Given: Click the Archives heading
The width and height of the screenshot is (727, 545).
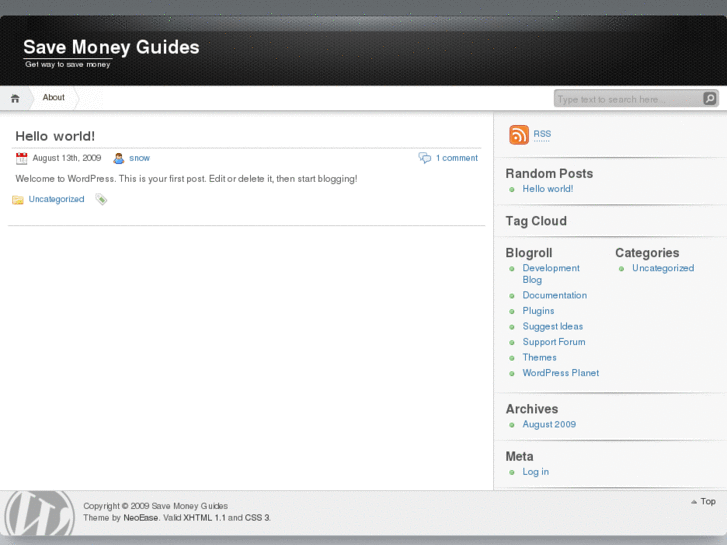Looking at the screenshot, I should tap(532, 409).
